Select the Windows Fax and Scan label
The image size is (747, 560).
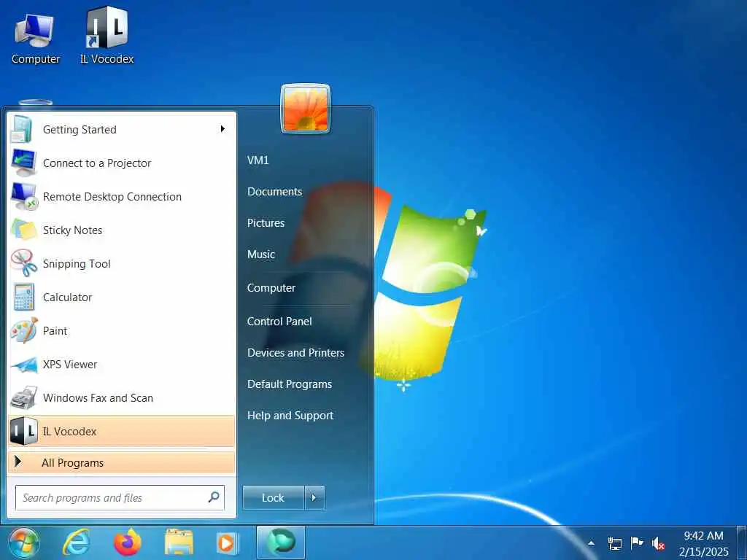(98, 398)
